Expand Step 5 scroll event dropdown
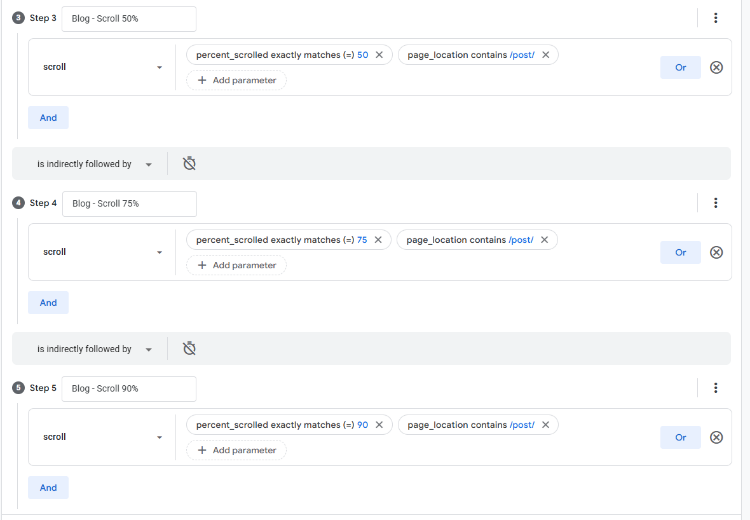750x520 pixels. 102,437
